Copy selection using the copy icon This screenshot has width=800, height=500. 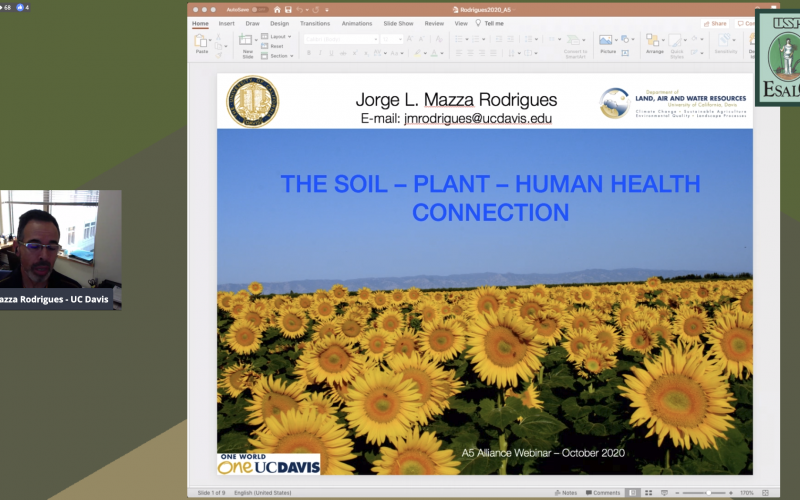(x=218, y=46)
